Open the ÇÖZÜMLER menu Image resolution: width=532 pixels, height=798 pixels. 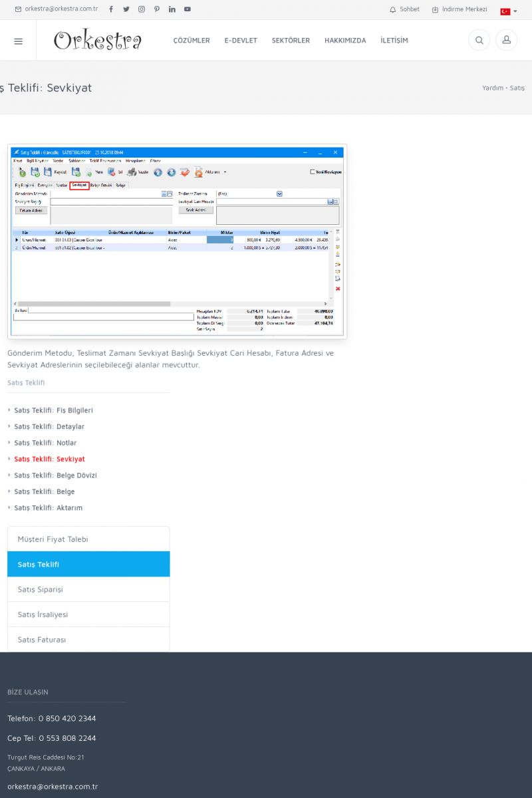(x=192, y=41)
